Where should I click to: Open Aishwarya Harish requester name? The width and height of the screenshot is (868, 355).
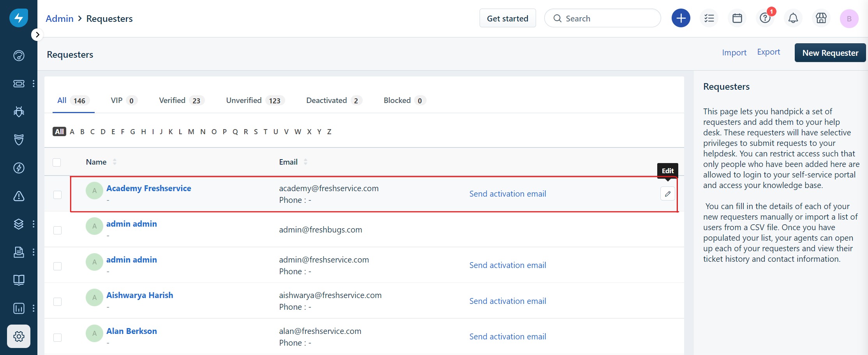coord(139,295)
